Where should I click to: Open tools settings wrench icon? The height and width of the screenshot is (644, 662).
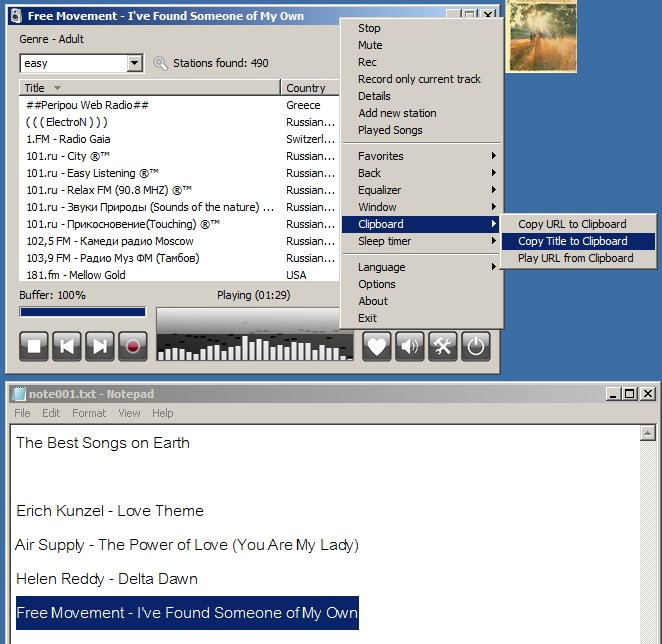click(442, 346)
